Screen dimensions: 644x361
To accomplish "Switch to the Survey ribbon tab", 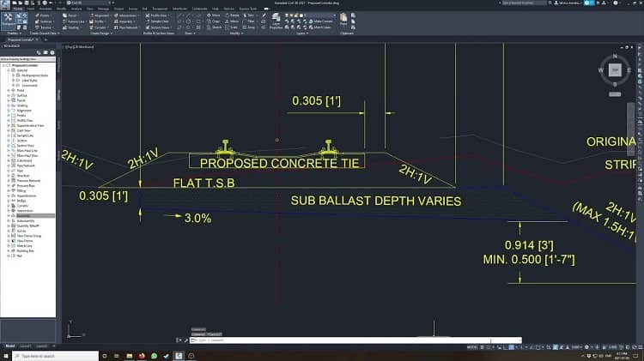I will pyautogui.click(x=133, y=9).
